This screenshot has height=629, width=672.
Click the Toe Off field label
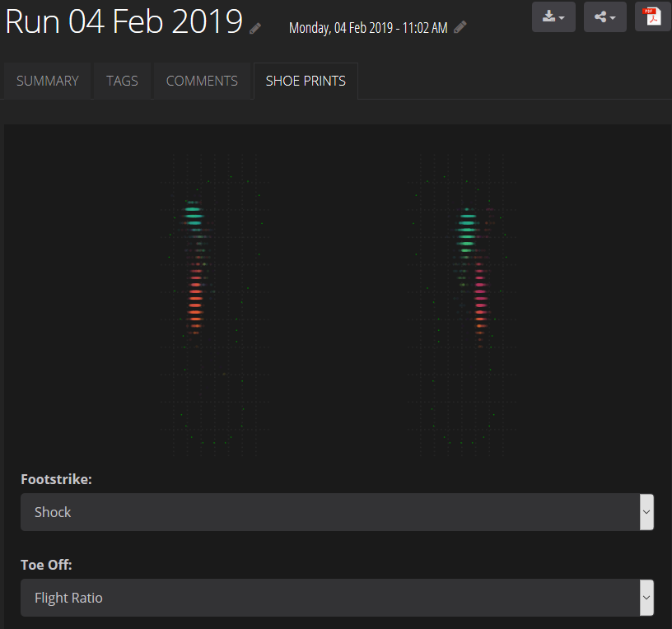pos(46,565)
